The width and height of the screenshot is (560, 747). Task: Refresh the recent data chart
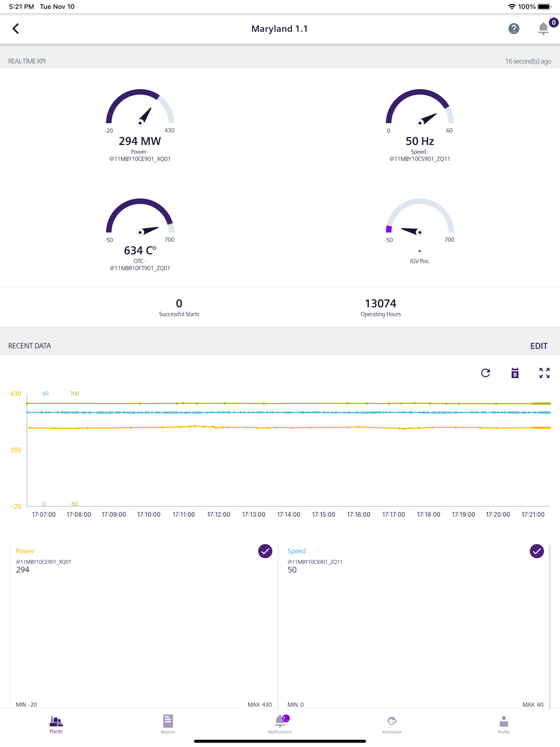(x=486, y=373)
